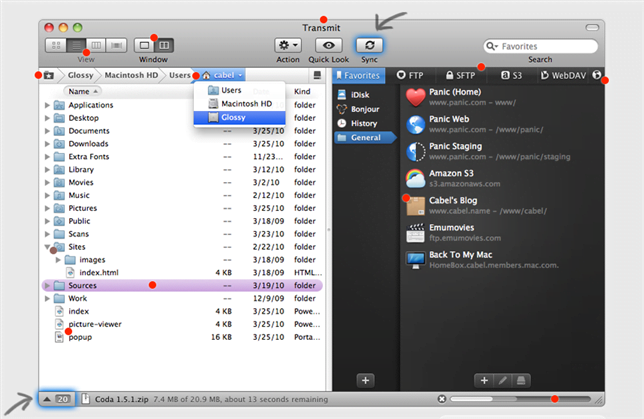Click the globe icon right of WebDAV

click(x=597, y=75)
